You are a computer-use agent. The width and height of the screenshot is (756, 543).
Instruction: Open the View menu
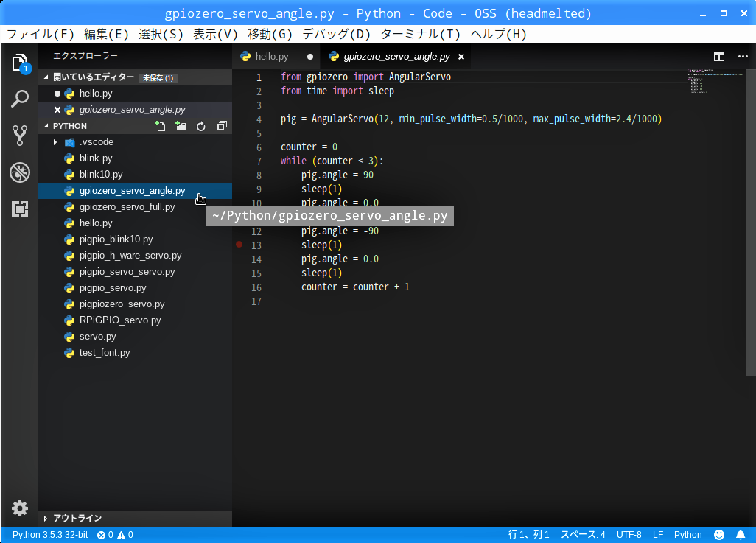click(x=215, y=34)
